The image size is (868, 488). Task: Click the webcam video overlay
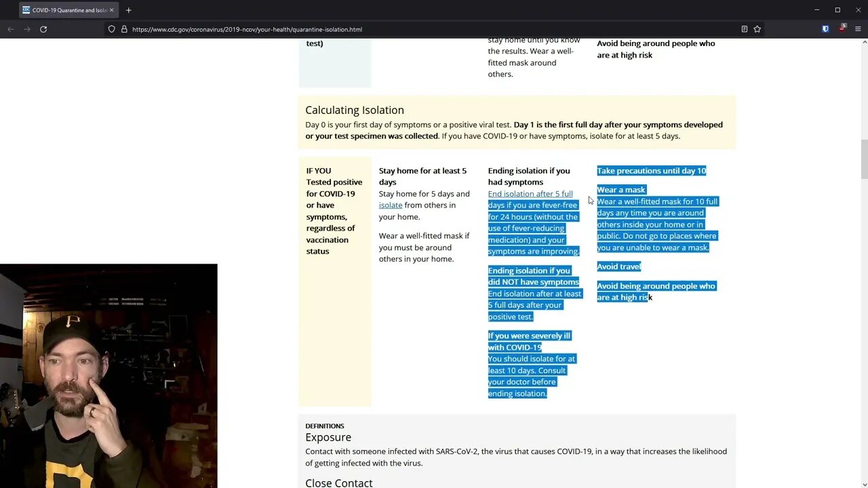click(x=108, y=376)
